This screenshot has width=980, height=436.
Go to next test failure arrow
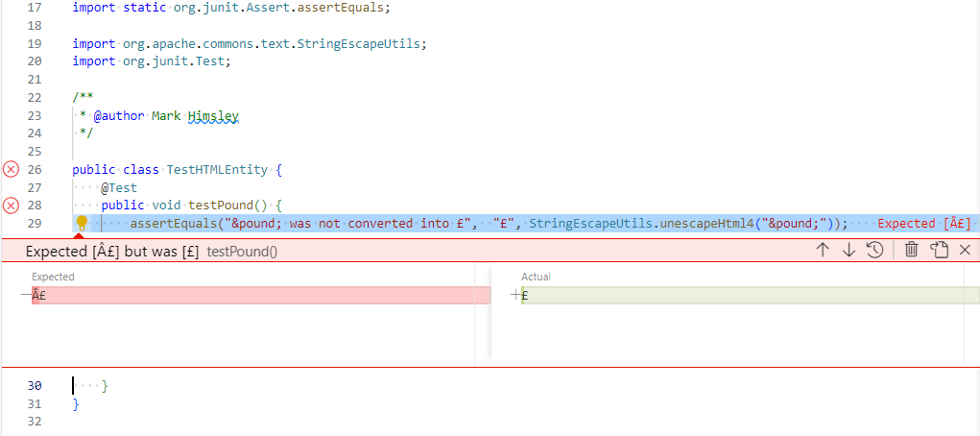coord(849,251)
